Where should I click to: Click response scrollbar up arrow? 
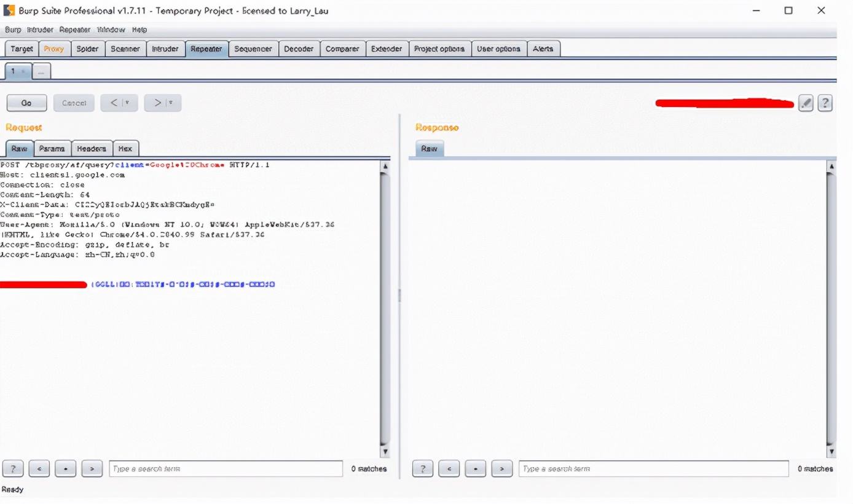tap(831, 166)
